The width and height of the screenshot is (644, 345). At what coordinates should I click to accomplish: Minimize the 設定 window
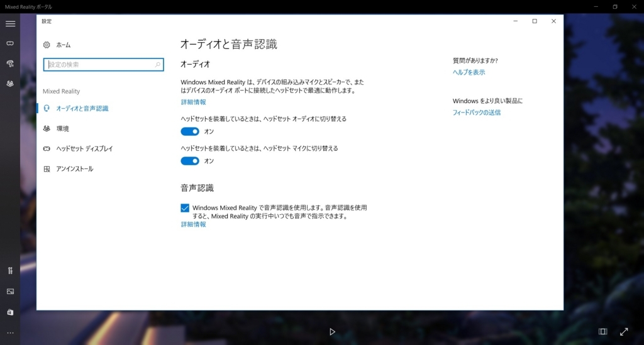pos(516,21)
